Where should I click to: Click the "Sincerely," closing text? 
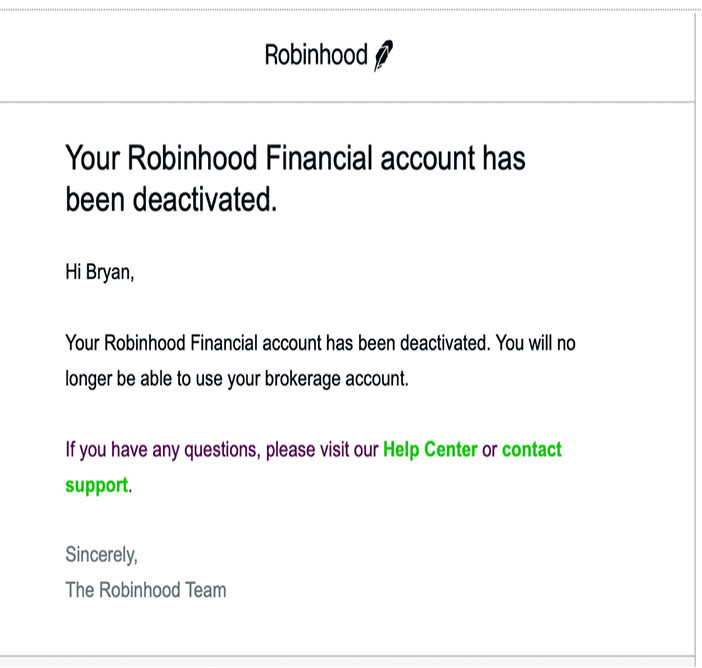pyautogui.click(x=102, y=555)
